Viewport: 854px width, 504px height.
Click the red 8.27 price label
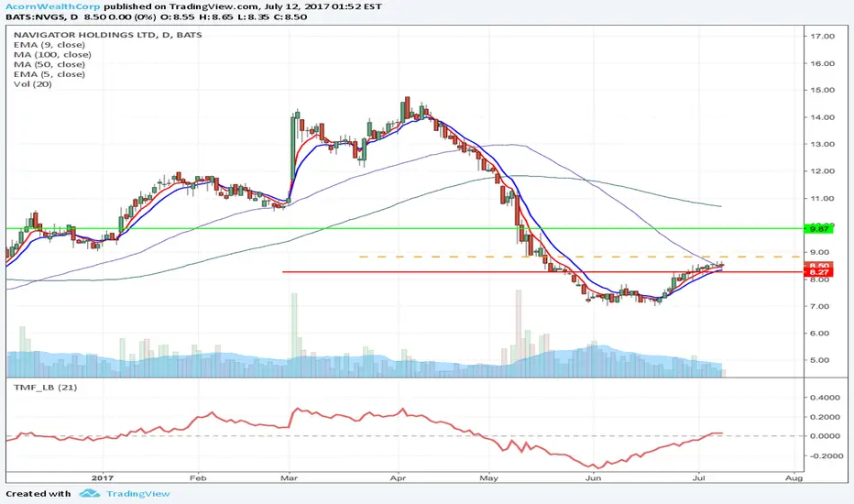point(819,272)
